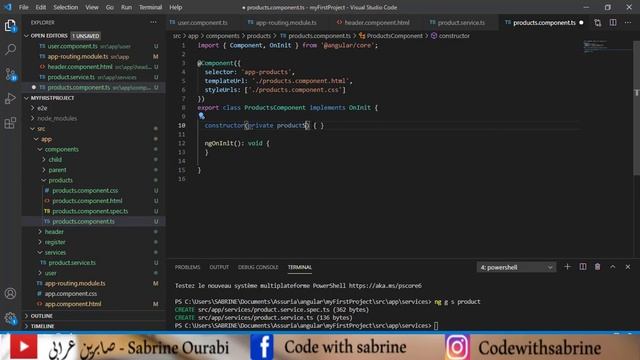Screen dimensions: 640x360
Task: Open the Extensions view
Action: (10, 122)
